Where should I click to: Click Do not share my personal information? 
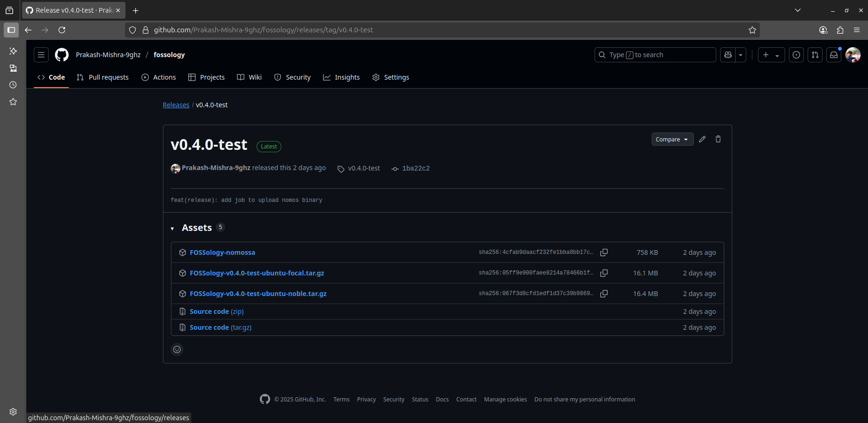coord(585,400)
